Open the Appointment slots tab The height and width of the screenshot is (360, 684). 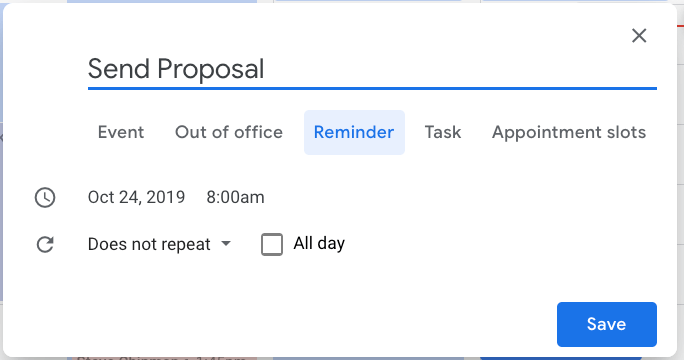click(x=569, y=132)
